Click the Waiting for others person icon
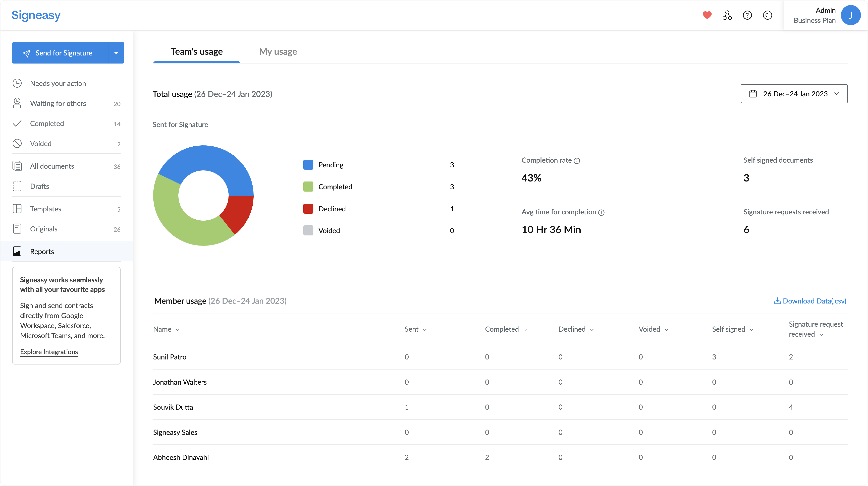 (x=17, y=103)
